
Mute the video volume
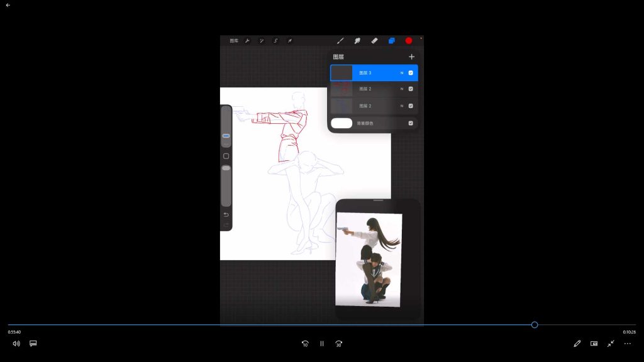click(x=16, y=344)
